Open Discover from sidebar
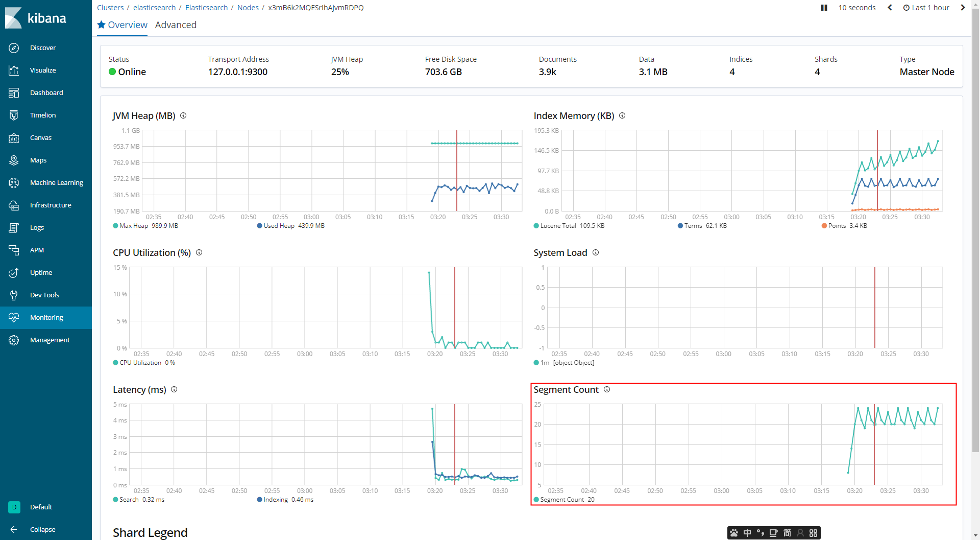Screen dimensions: 980x540 point(46,48)
